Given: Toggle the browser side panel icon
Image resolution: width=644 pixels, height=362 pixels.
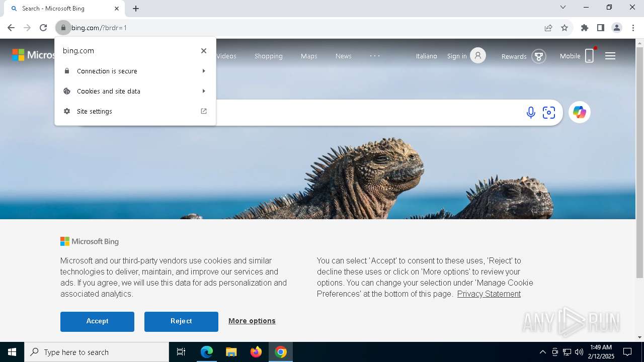Looking at the screenshot, I should pyautogui.click(x=601, y=28).
